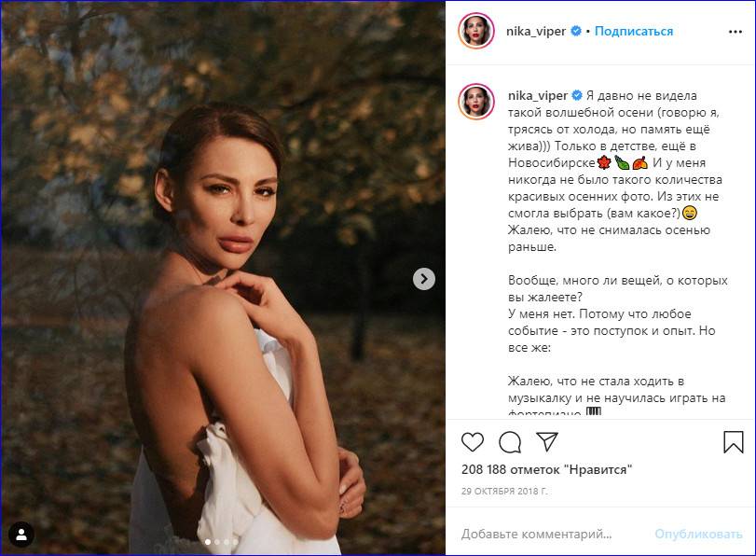Follow account via Подписаться link
This screenshot has height=556, width=756.
[x=634, y=32]
